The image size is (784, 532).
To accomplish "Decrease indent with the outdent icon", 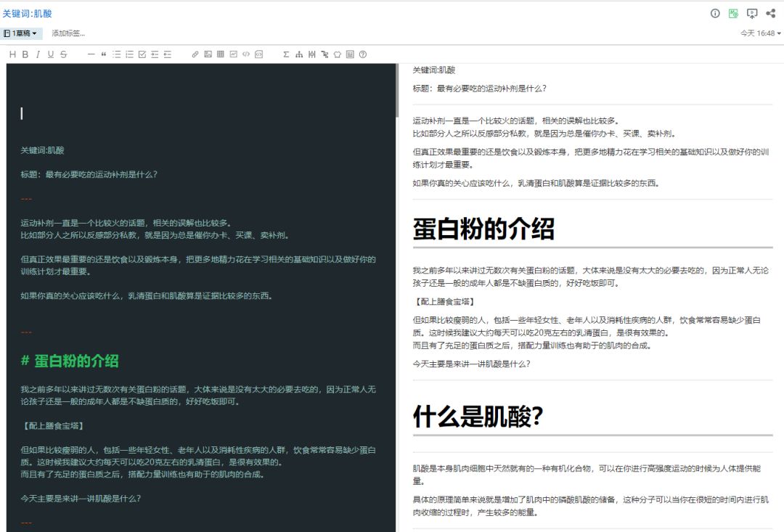I will (168, 54).
